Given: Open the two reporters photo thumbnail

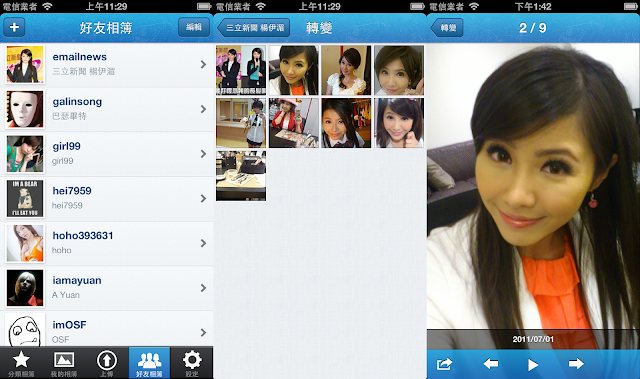Looking at the screenshot, I should tap(241, 70).
